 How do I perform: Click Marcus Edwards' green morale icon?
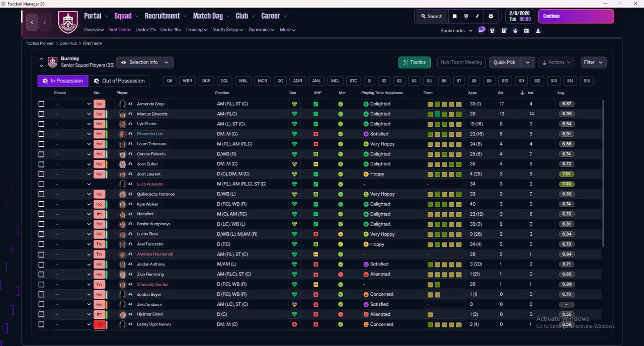pyautogui.click(x=341, y=114)
